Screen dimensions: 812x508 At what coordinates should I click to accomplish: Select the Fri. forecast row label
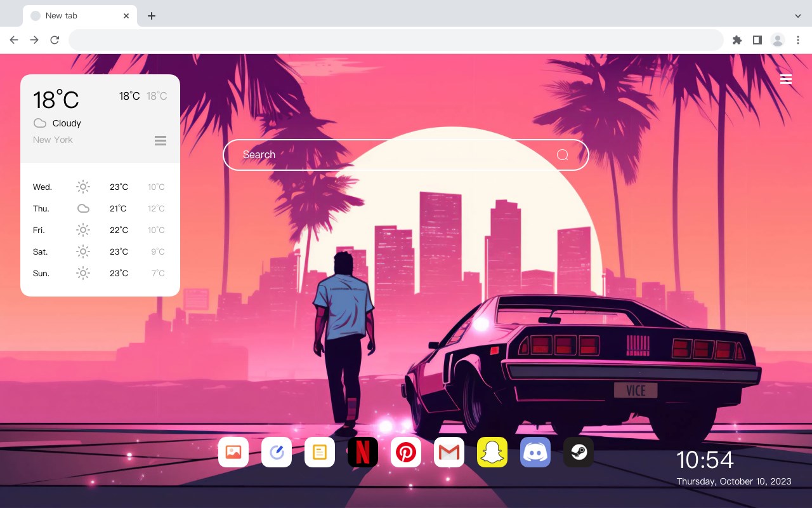click(39, 230)
